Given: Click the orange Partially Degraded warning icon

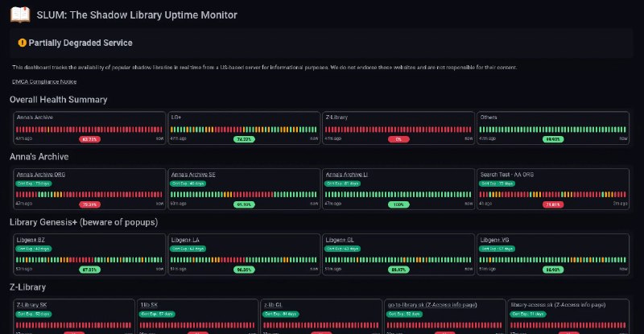Looking at the screenshot, I should pos(23,43).
